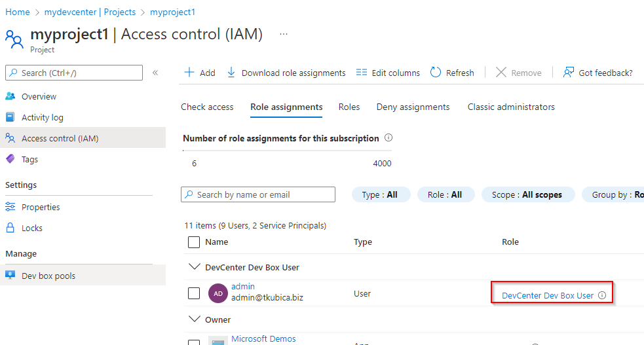Image resolution: width=644 pixels, height=345 pixels.
Task: Click the Overview icon in sidebar
Action: pos(10,96)
